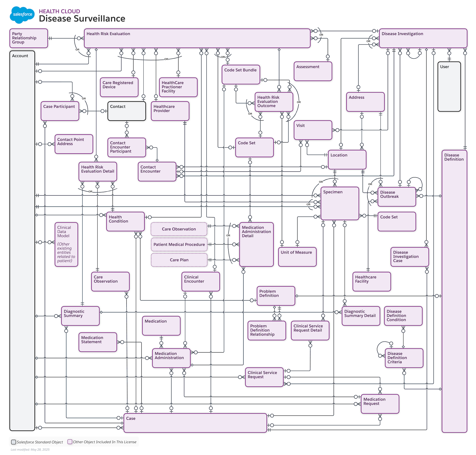Click the Account entity box
The image size is (476, 455).
click(22, 241)
